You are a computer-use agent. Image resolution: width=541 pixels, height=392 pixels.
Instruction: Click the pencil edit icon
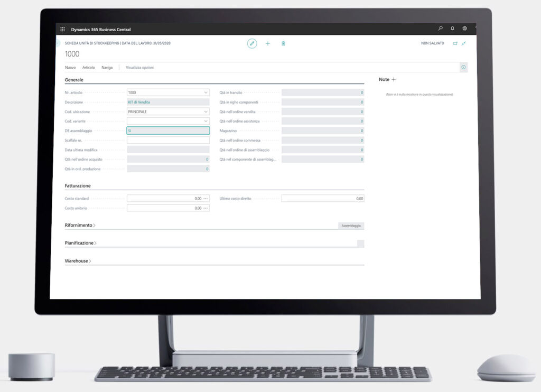tap(252, 43)
